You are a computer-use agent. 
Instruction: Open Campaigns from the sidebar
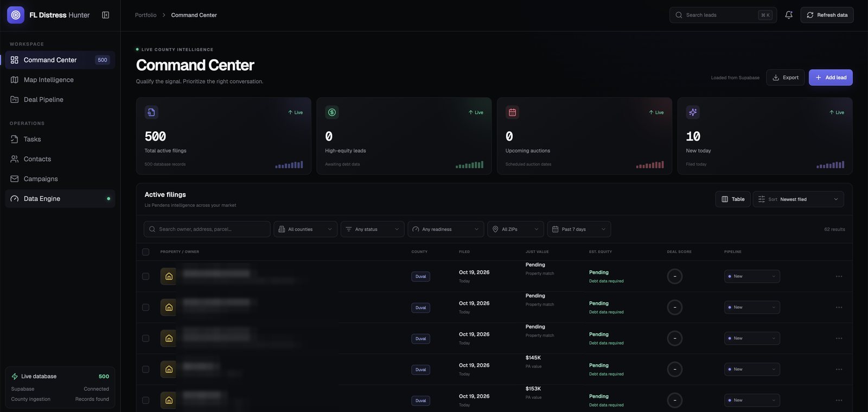tap(60, 179)
